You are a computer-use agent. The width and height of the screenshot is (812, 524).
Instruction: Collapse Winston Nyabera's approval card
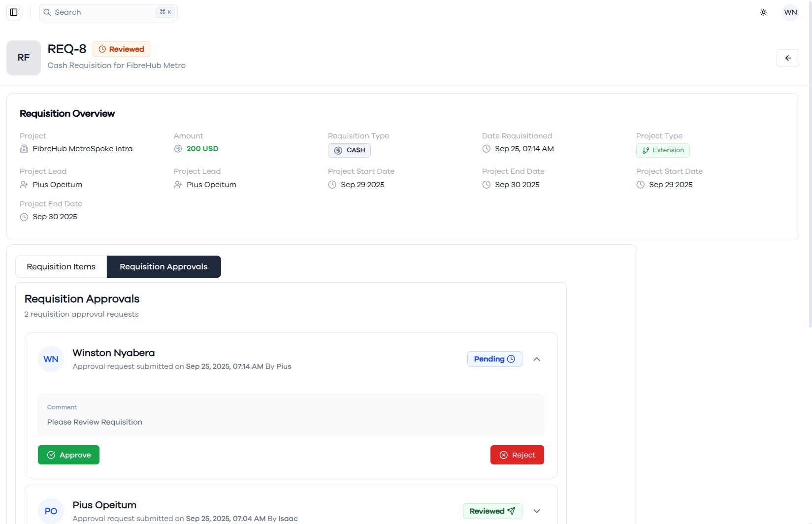pyautogui.click(x=537, y=359)
